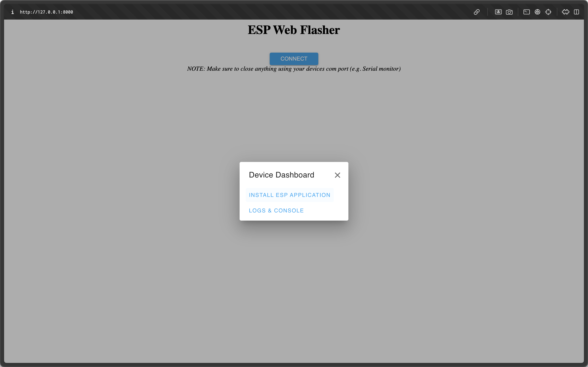The height and width of the screenshot is (367, 588).
Task: Click the ESP Web Flasher heading
Action: pos(294,30)
